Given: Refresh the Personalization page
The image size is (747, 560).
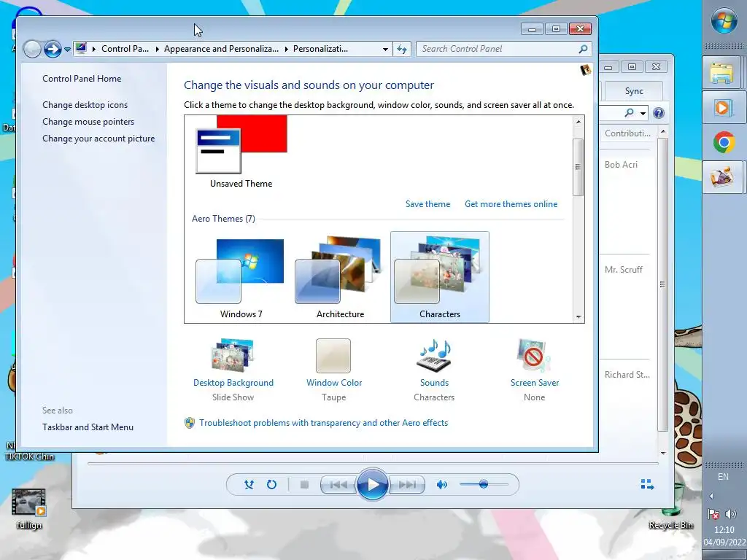Looking at the screenshot, I should pyautogui.click(x=402, y=49).
